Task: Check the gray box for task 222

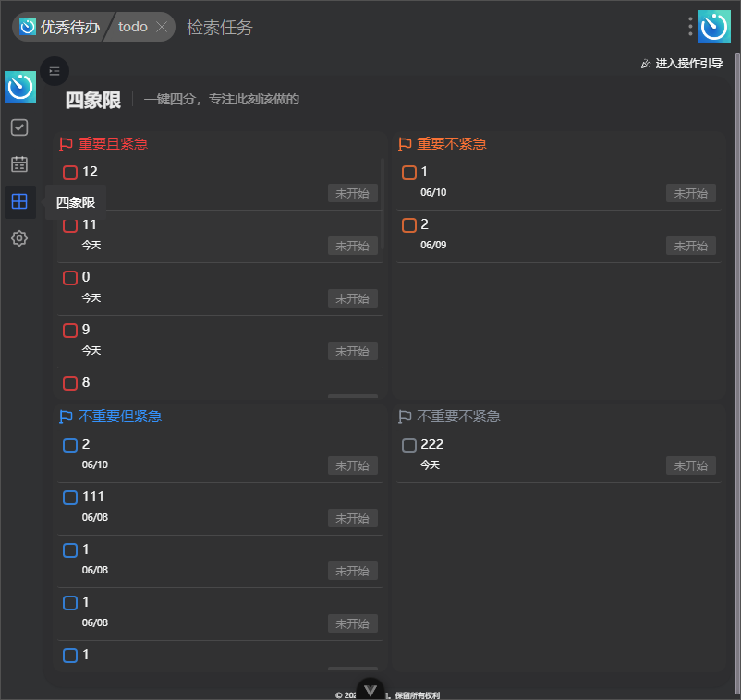Action: (x=409, y=445)
